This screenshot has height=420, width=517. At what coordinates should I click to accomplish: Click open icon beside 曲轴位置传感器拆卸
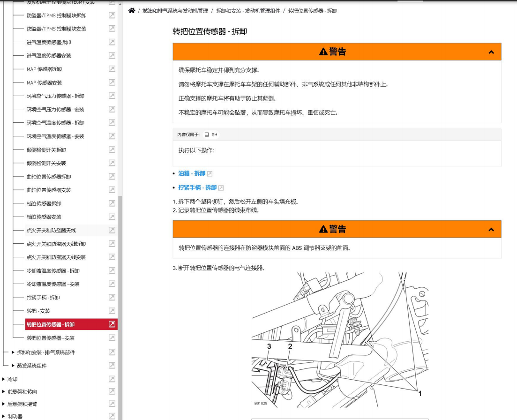pyautogui.click(x=112, y=177)
